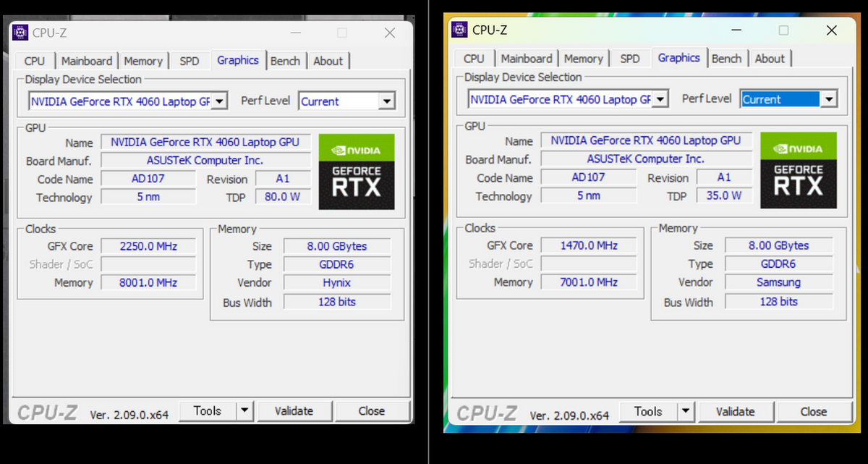Viewport: 868px width, 464px height.
Task: Click the Ver. 2.09.0.x64 label in left window
Action: coord(129,415)
